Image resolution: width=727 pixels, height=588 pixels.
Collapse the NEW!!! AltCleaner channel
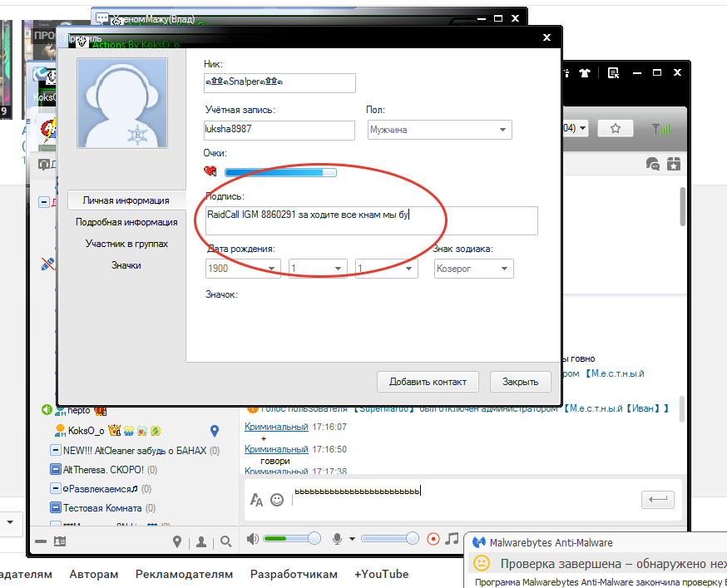coord(55,450)
